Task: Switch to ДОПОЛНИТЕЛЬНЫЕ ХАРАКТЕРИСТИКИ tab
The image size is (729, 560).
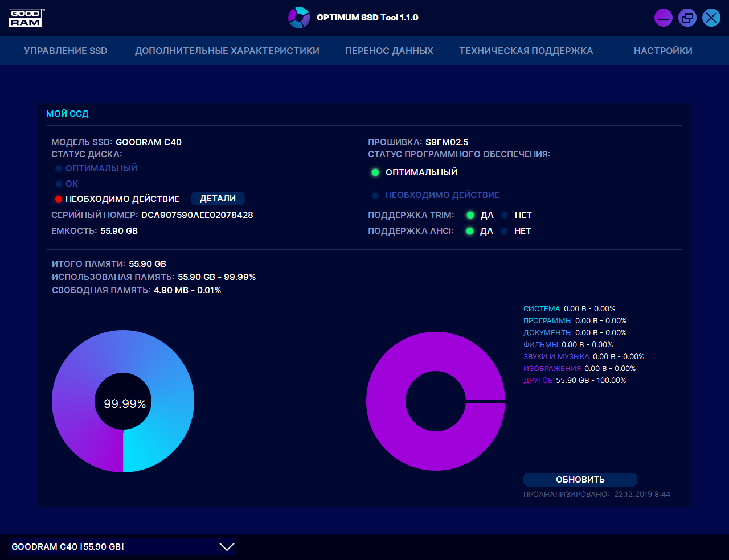Action: coord(227,51)
